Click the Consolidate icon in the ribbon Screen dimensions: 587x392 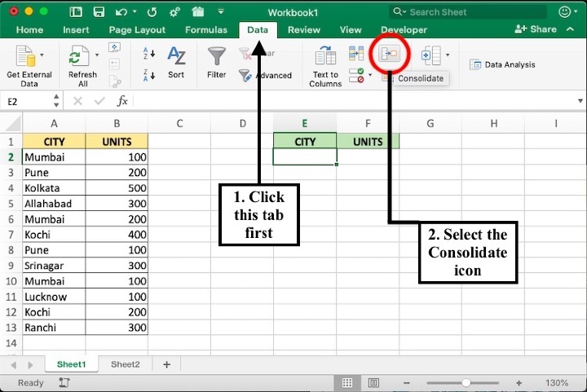pyautogui.click(x=390, y=54)
